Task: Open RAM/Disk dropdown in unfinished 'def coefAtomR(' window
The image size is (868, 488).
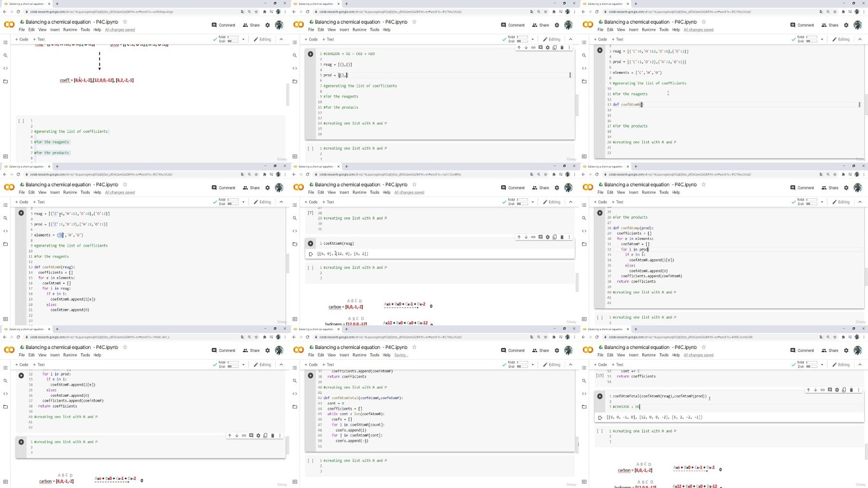Action: 822,39
